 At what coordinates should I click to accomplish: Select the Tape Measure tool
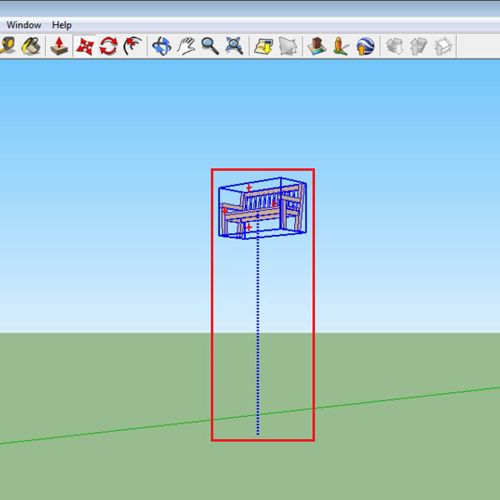(7, 46)
